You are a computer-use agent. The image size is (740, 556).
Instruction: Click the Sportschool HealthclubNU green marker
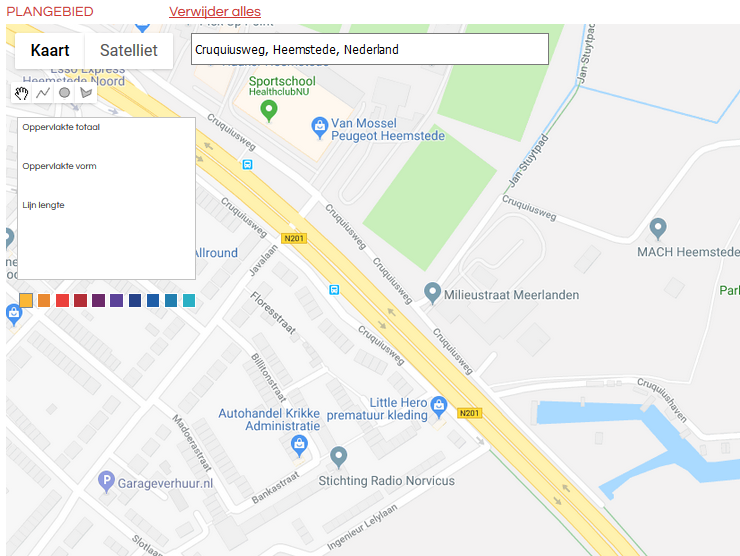[269, 111]
